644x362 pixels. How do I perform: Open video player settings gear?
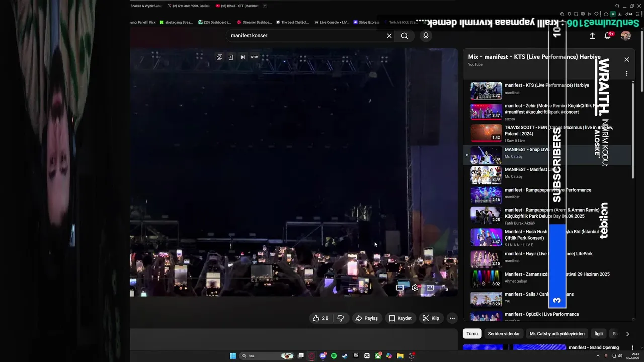[x=415, y=288]
